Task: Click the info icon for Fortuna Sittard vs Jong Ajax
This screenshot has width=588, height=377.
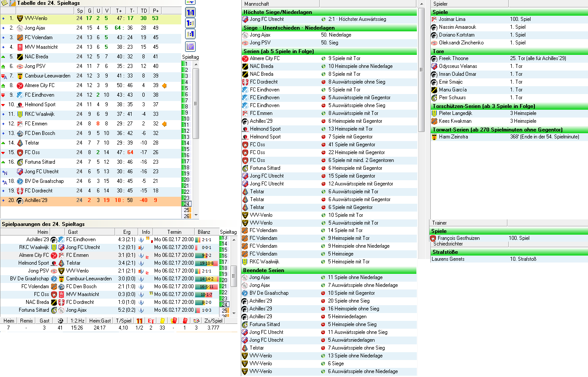Action: coord(141,310)
